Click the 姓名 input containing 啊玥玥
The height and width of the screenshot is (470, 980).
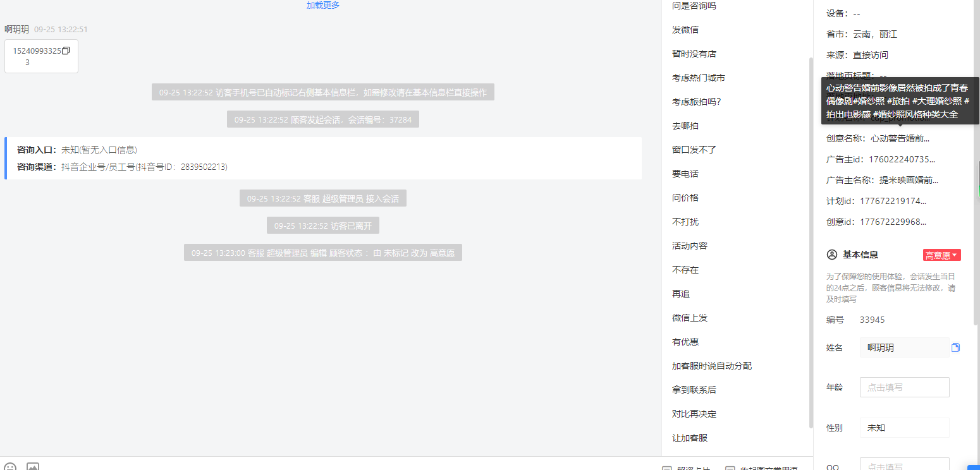pos(904,347)
